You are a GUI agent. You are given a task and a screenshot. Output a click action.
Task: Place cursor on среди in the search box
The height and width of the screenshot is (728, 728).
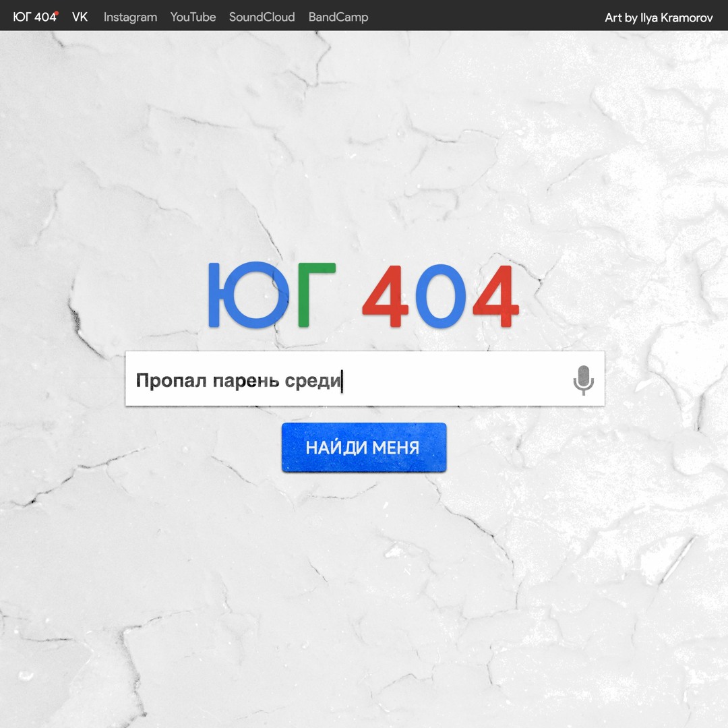[x=313, y=381]
